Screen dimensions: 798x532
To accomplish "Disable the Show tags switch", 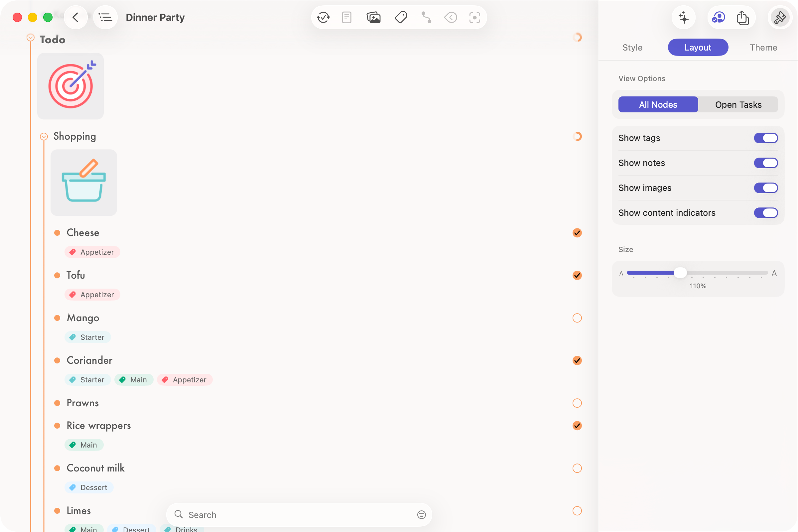I will (x=766, y=138).
